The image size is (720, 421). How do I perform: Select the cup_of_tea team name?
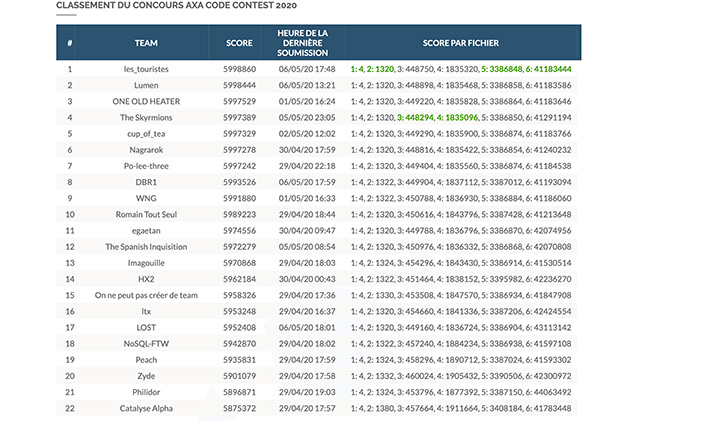click(146, 134)
